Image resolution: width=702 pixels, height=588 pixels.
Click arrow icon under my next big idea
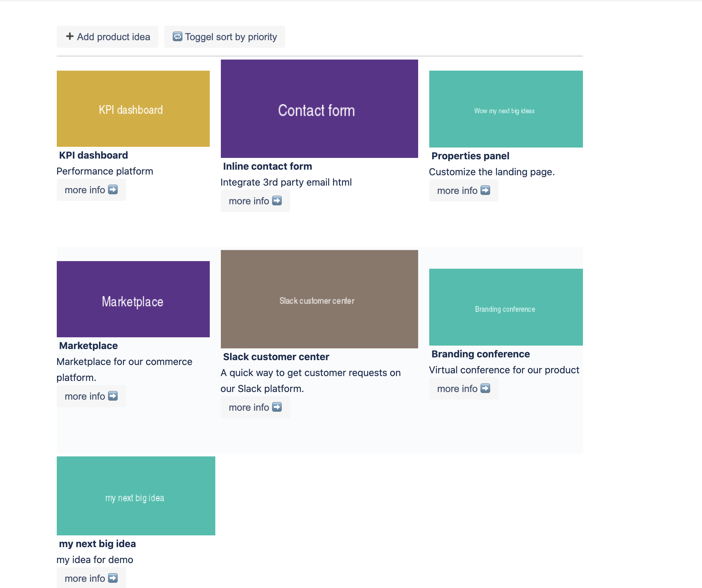[113, 578]
